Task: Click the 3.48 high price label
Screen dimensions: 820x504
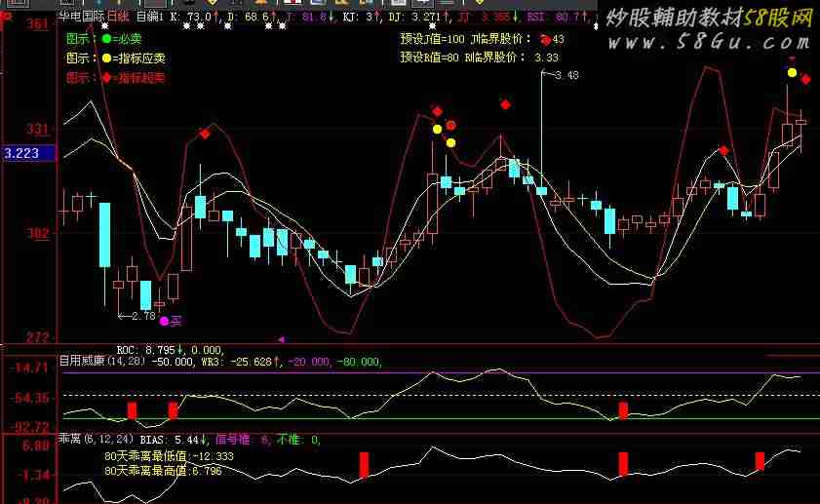Action: click(566, 75)
